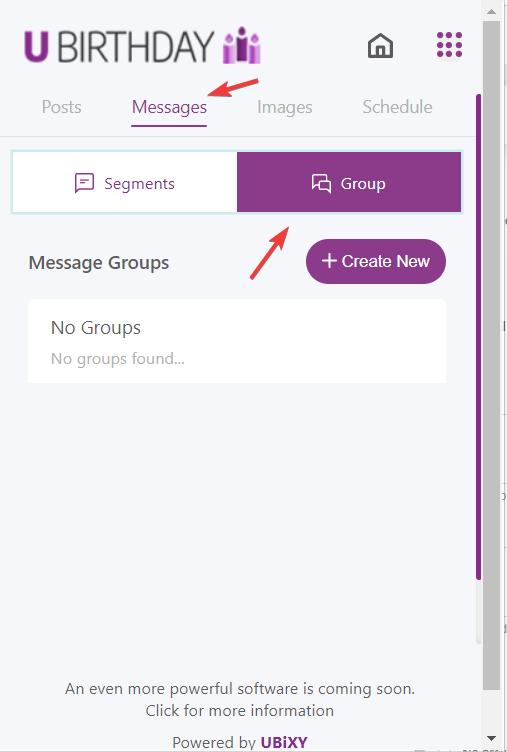Viewport: 507px width, 752px height.
Task: Go to the Schedule tab
Action: 398,107
